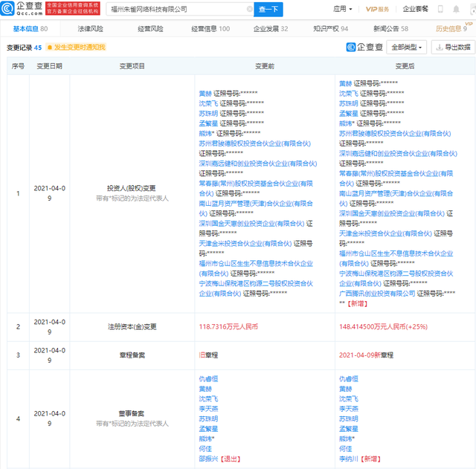
Task: Open 福州市仓山区生生不息信息技术 link in 变更前 column
Action: click(x=256, y=268)
